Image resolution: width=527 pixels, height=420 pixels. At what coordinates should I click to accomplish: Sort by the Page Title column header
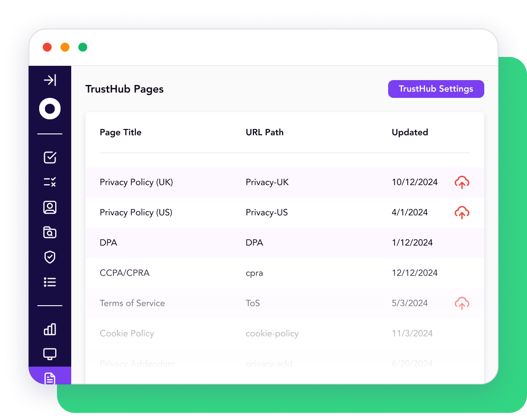point(121,133)
